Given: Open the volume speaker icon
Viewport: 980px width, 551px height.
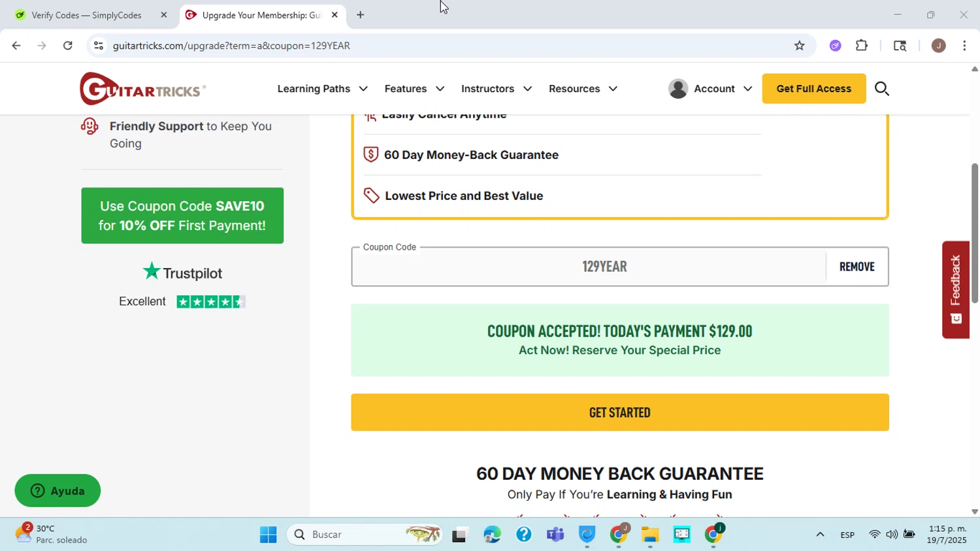Looking at the screenshot, I should click(892, 535).
